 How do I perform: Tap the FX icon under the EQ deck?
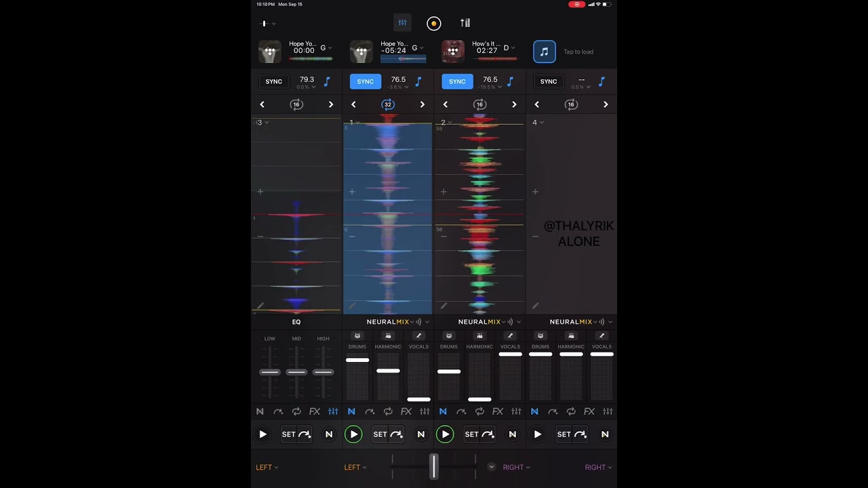[315, 411]
